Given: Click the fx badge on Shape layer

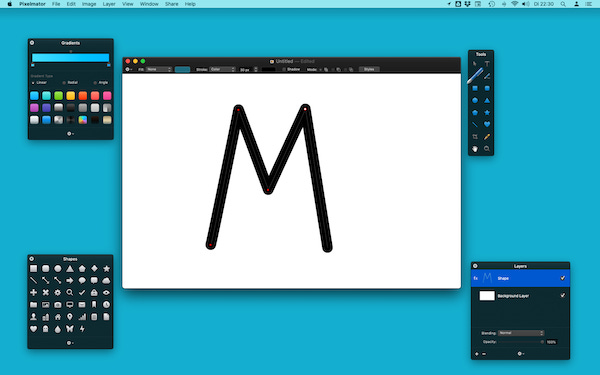Looking at the screenshot, I should [476, 278].
